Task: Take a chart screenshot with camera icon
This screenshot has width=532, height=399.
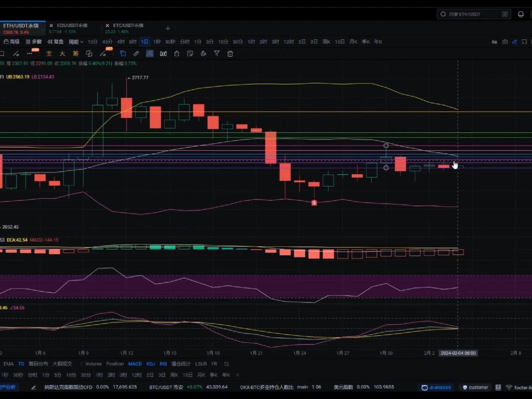Action: (x=505, y=42)
